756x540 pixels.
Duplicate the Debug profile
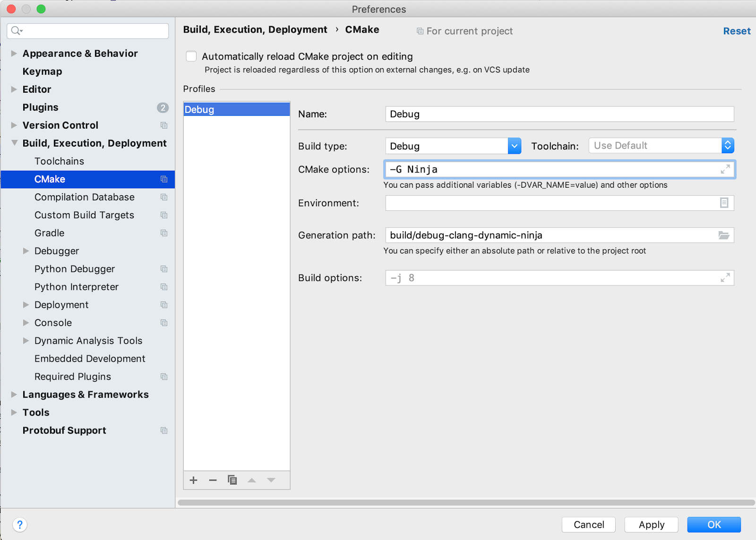(232, 480)
